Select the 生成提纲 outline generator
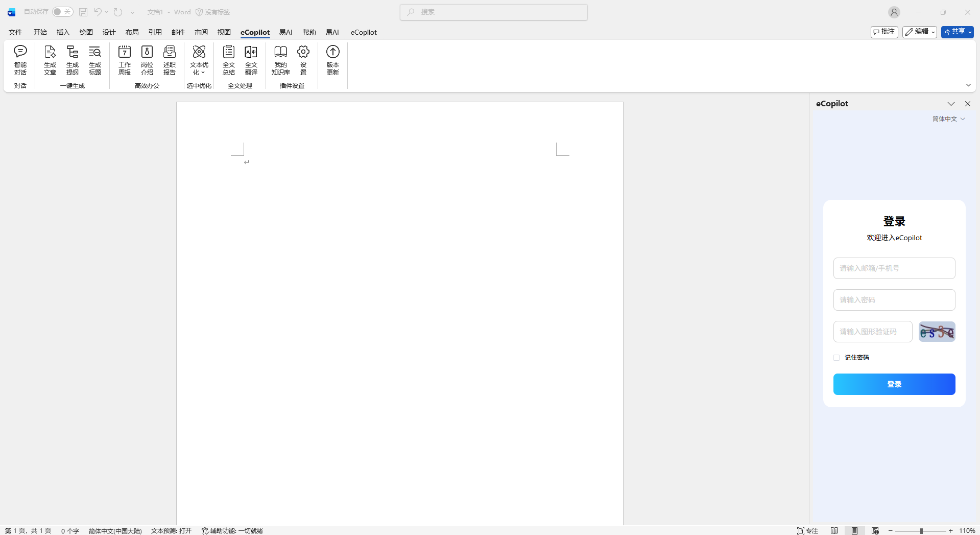The width and height of the screenshot is (980, 535). (x=73, y=60)
